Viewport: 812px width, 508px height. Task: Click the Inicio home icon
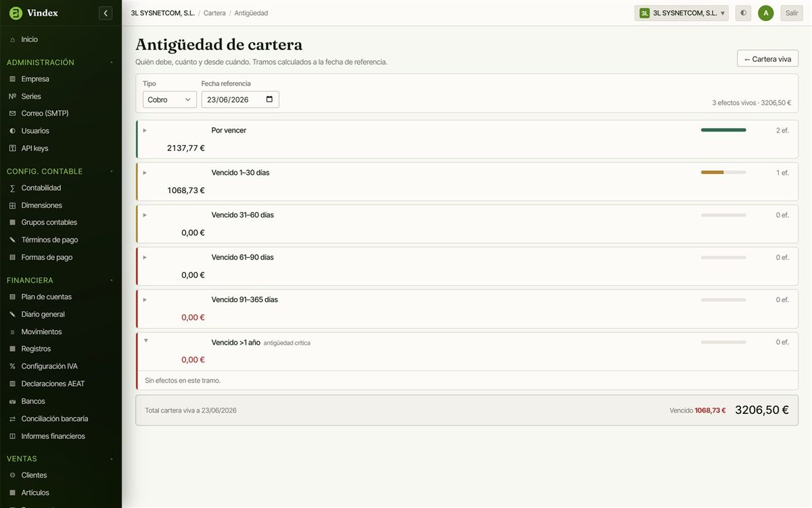pos(12,40)
